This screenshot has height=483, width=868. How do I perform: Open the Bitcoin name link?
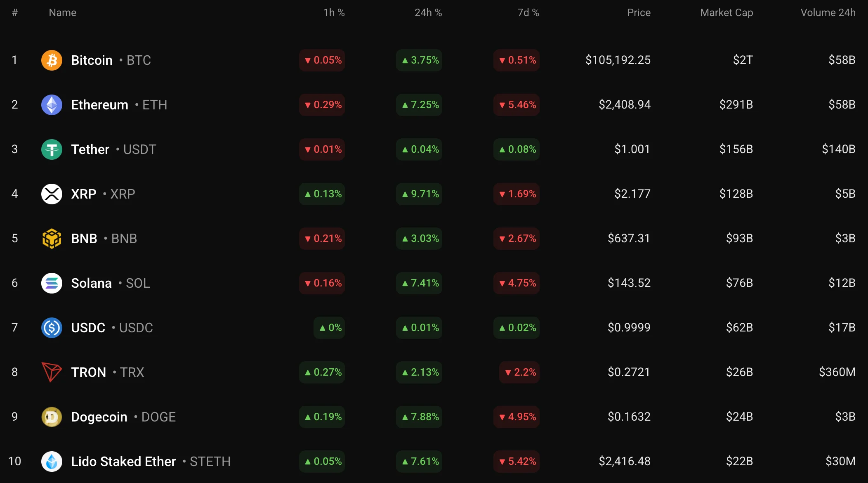click(92, 60)
